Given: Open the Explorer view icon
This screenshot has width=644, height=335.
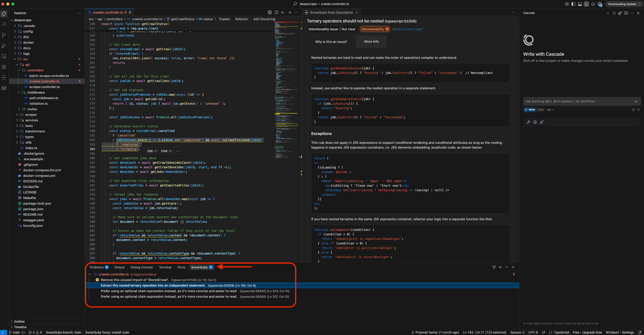Looking at the screenshot, I should pyautogui.click(x=4, y=14).
